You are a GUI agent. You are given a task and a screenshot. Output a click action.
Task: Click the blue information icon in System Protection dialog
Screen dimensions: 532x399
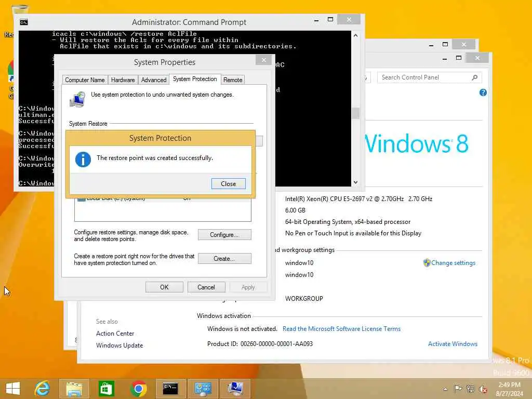pos(83,159)
